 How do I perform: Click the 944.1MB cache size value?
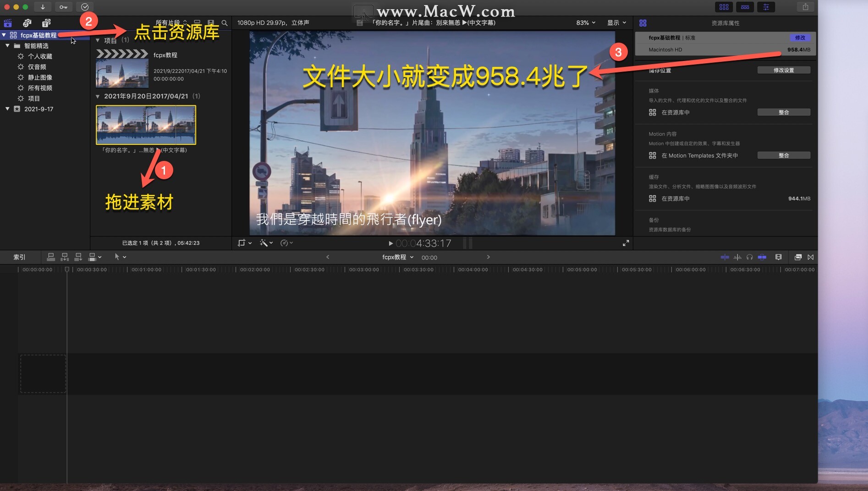(799, 199)
